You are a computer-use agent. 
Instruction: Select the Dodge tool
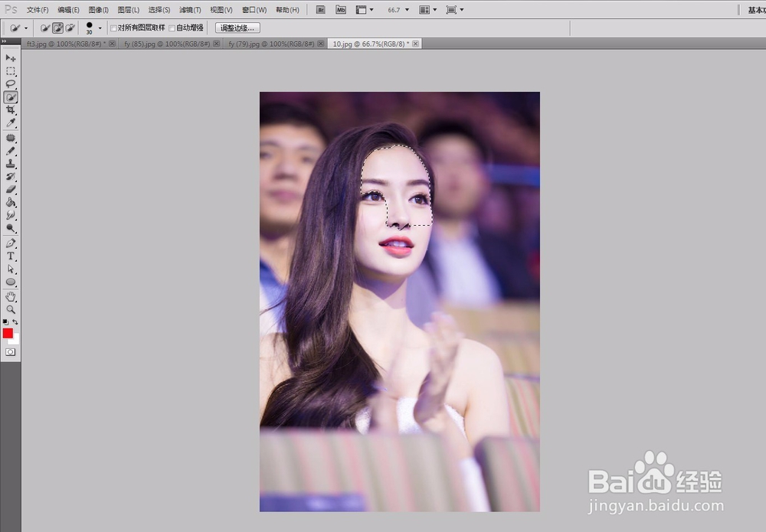pos(10,228)
